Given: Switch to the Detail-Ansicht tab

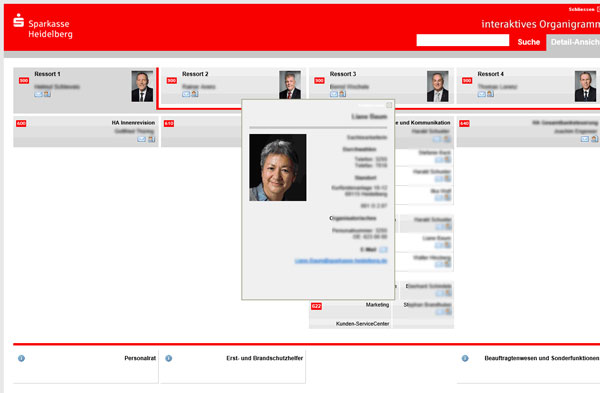Looking at the screenshot, I should click(x=574, y=42).
